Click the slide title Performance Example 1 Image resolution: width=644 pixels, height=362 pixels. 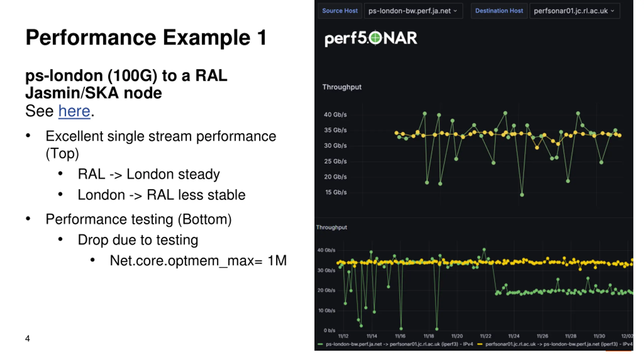pyautogui.click(x=146, y=38)
